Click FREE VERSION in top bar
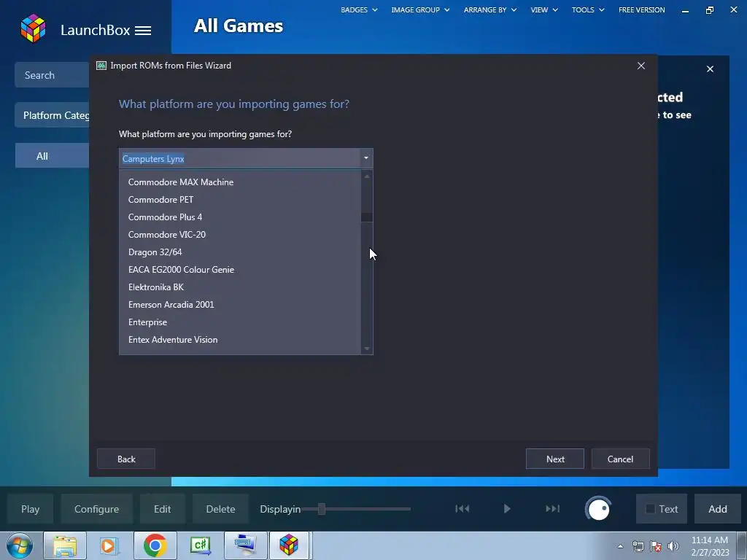Image resolution: width=747 pixels, height=560 pixels. 642,9
